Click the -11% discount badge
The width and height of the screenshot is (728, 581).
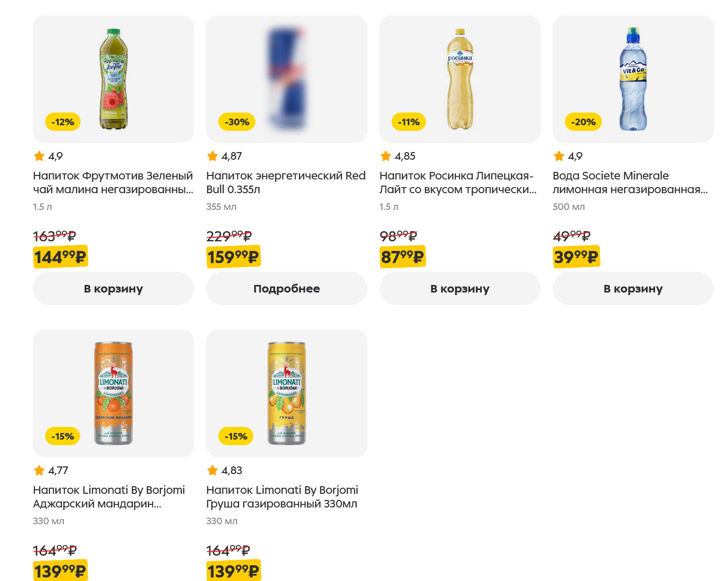[x=409, y=122]
